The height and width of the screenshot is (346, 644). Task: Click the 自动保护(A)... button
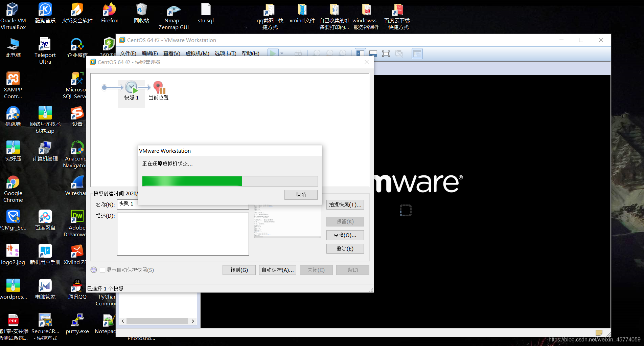pos(278,270)
